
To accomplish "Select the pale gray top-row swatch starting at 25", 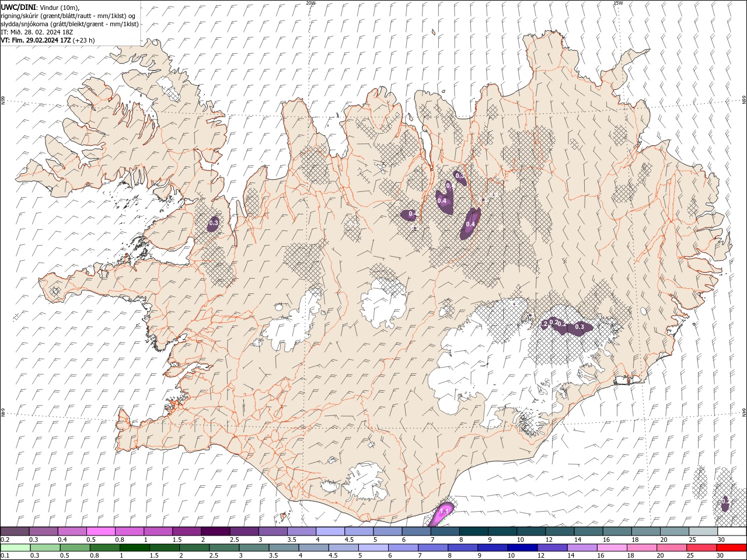I will coord(703,531).
